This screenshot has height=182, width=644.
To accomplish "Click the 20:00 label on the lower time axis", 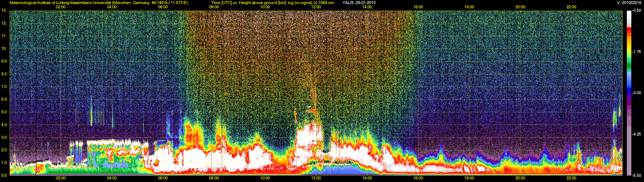I will pos(520,178).
